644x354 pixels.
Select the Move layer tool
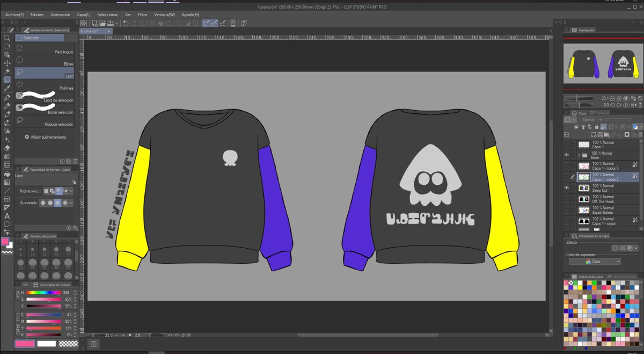(x=7, y=63)
